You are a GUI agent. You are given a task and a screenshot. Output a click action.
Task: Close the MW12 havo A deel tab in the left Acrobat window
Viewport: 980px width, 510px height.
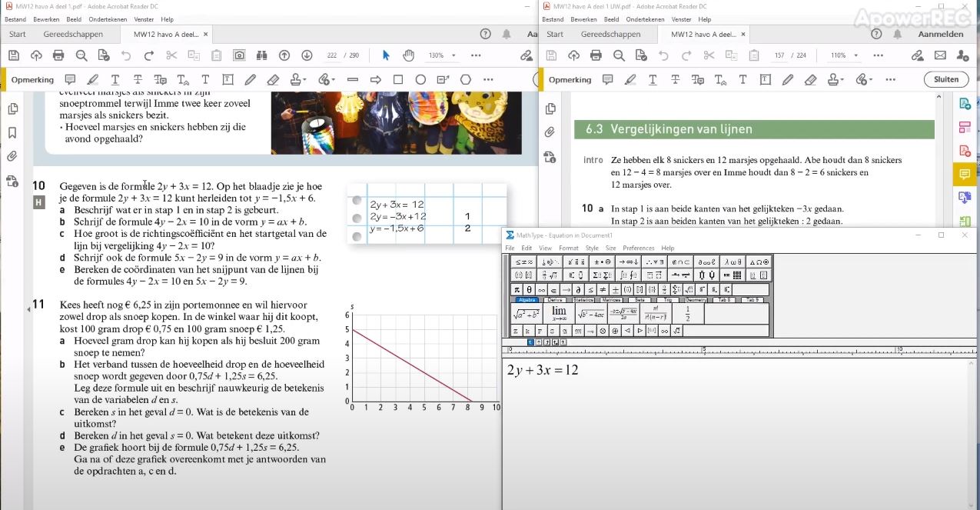205,34
